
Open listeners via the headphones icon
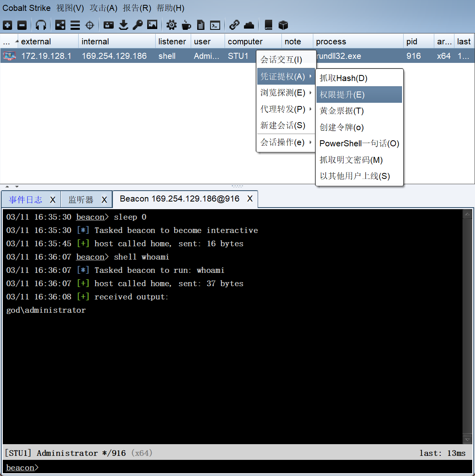tap(41, 25)
